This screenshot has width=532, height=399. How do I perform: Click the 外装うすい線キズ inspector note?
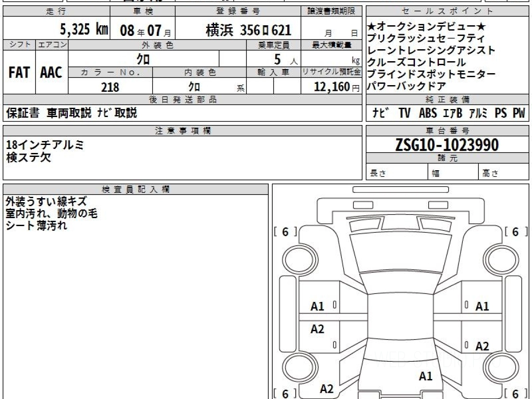pos(46,202)
